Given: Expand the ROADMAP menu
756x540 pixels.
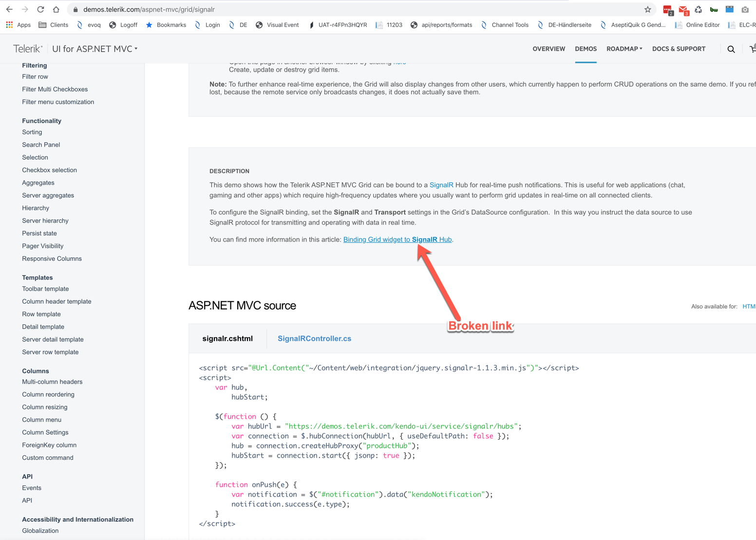Looking at the screenshot, I should tap(624, 49).
